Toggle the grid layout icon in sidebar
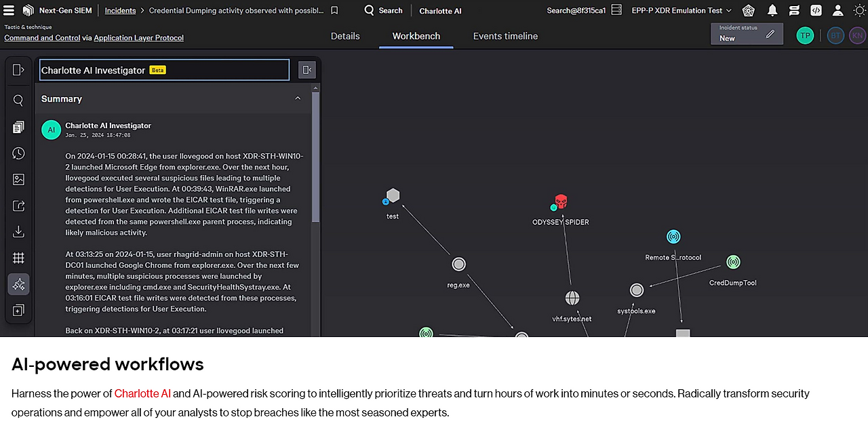 point(18,258)
